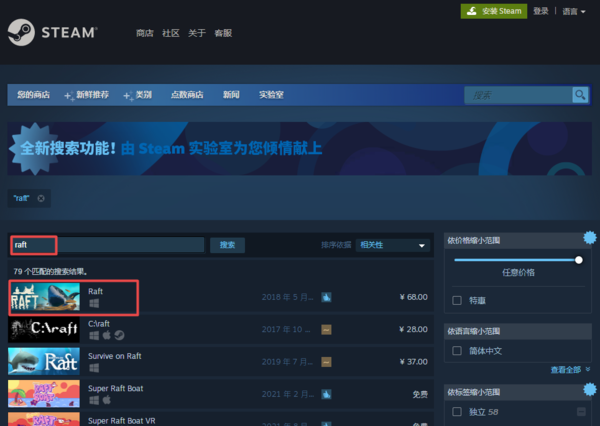Go to the 新闻 news tab
600x426 pixels.
231,95
